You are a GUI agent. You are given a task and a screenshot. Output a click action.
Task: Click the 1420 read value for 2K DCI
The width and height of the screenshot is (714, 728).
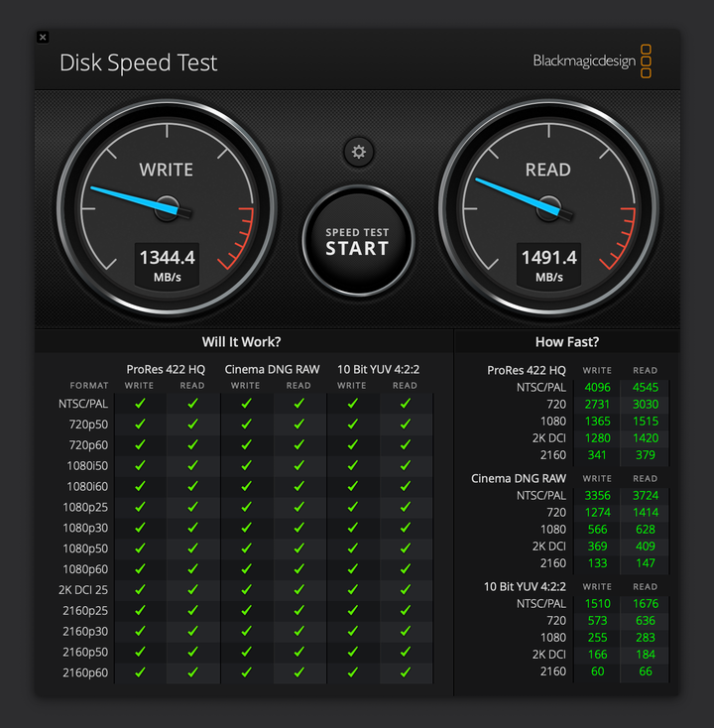click(646, 437)
